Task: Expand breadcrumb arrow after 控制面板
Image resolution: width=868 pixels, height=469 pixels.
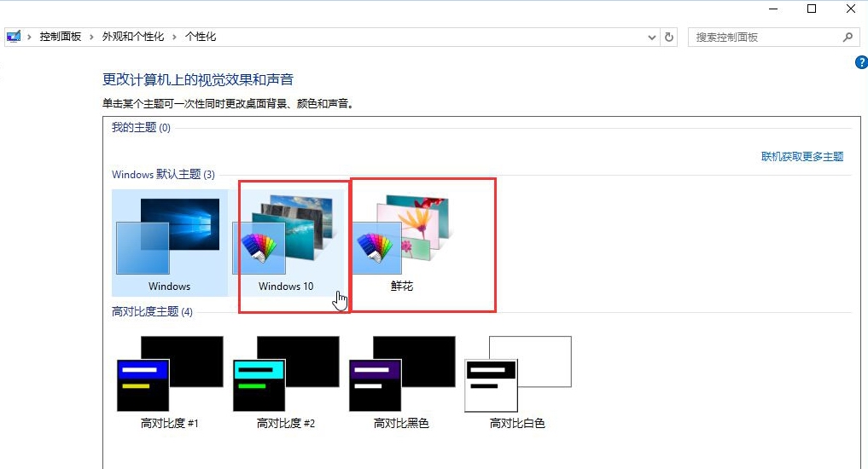Action: point(91,37)
